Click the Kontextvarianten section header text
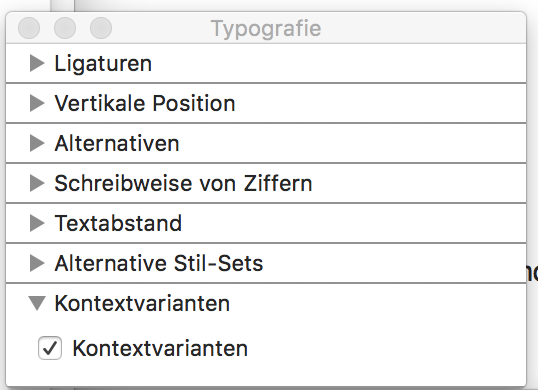538x390 pixels. [142, 303]
